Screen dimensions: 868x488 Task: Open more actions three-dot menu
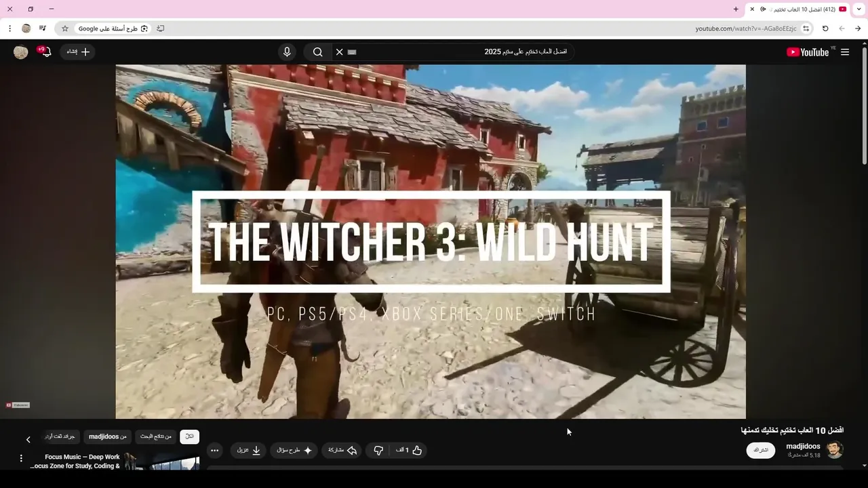(x=215, y=450)
